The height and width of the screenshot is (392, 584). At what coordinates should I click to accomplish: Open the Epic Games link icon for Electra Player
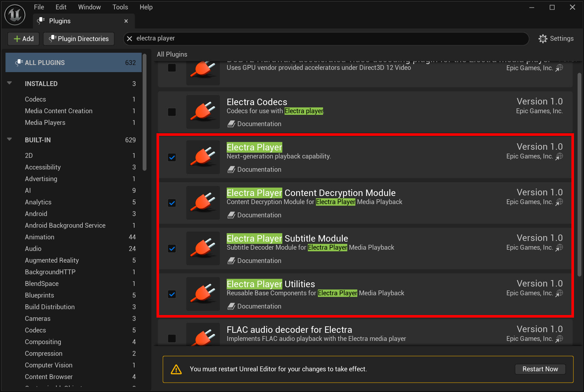point(559,157)
